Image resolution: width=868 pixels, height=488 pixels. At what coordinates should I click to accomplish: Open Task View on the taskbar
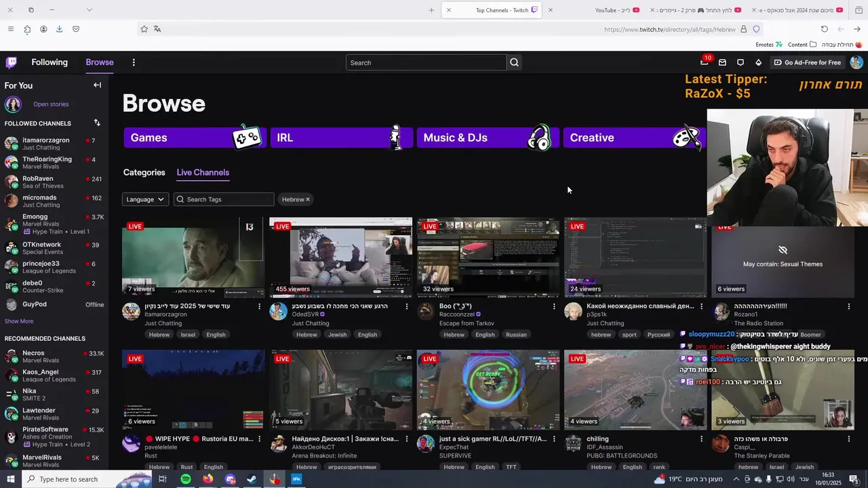pos(163,479)
